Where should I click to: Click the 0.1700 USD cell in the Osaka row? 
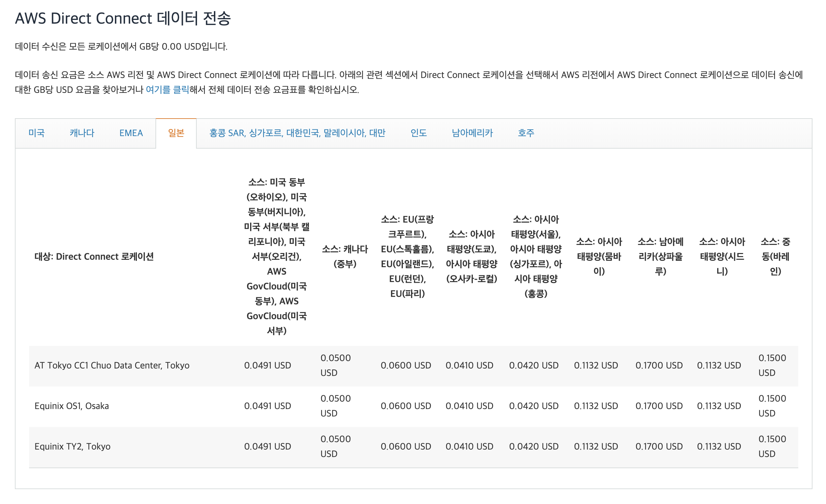[659, 406]
